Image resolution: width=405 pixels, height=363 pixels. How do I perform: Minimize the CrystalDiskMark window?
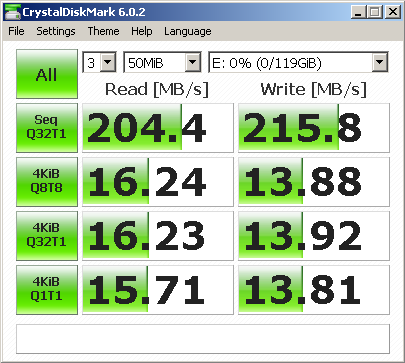(359, 12)
